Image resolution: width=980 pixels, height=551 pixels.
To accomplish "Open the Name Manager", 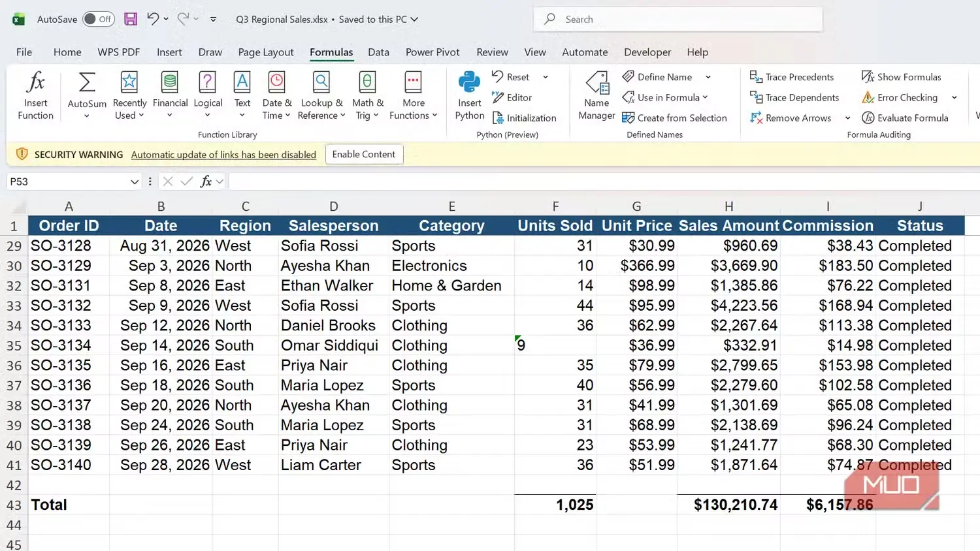I will (596, 96).
